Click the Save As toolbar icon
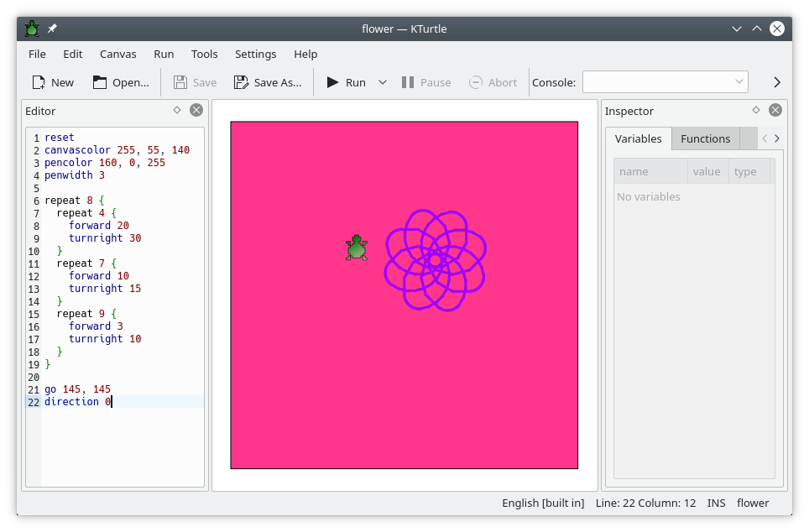 pos(242,82)
